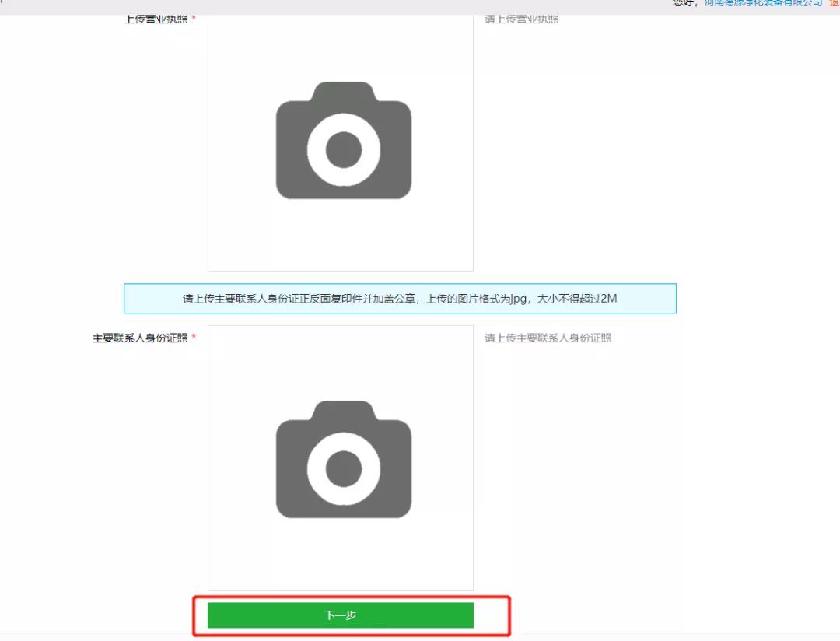Click the 请上传主要联系人身份证照 hint text
The width and height of the screenshot is (840, 641).
(x=548, y=338)
